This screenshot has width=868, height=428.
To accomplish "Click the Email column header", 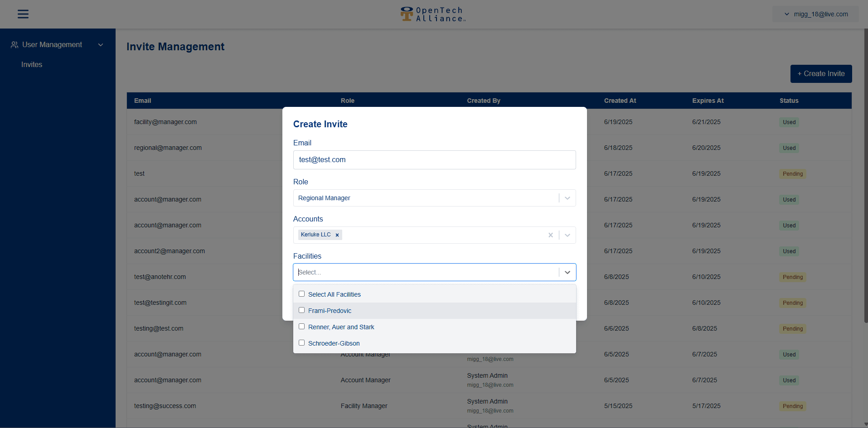I will (142, 101).
